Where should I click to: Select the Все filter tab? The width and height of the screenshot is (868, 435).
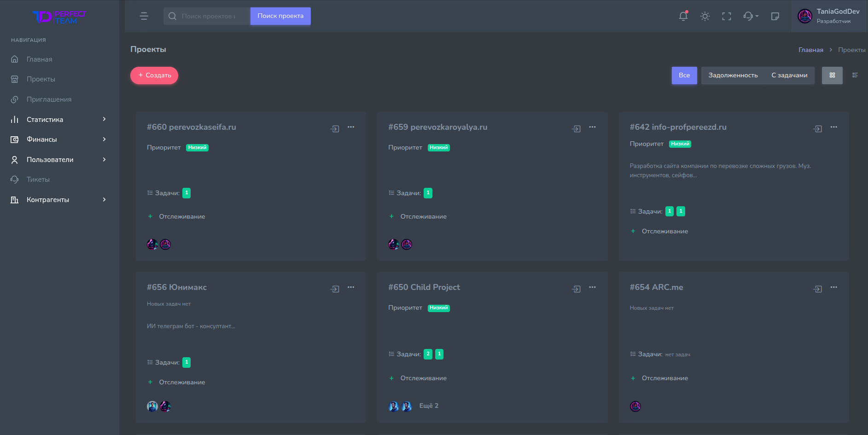coord(684,75)
